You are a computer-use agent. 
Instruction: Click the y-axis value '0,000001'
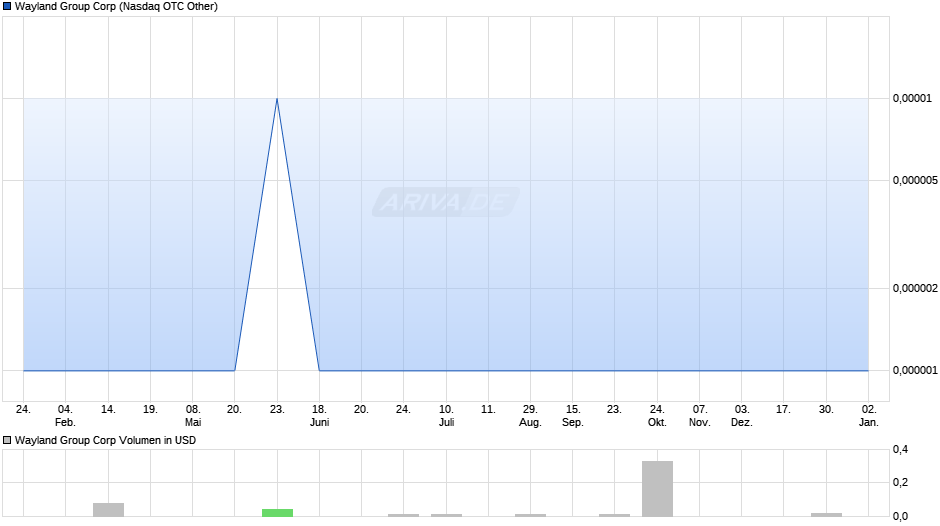(915, 371)
